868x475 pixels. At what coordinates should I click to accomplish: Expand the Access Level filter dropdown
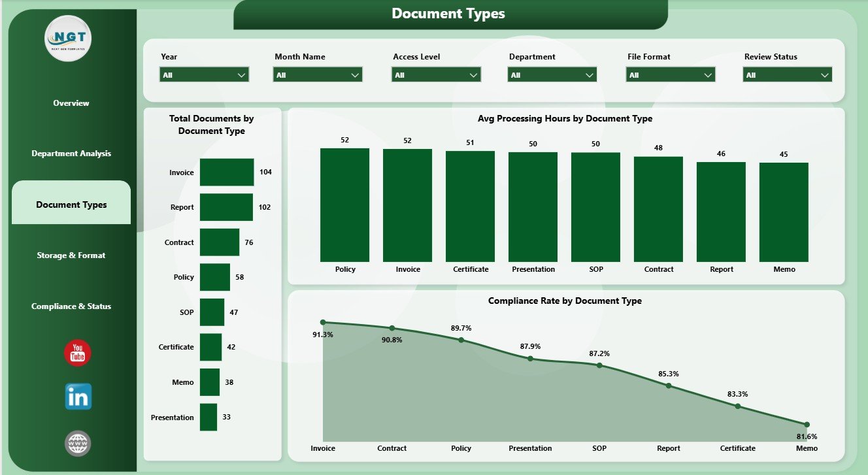pos(436,75)
